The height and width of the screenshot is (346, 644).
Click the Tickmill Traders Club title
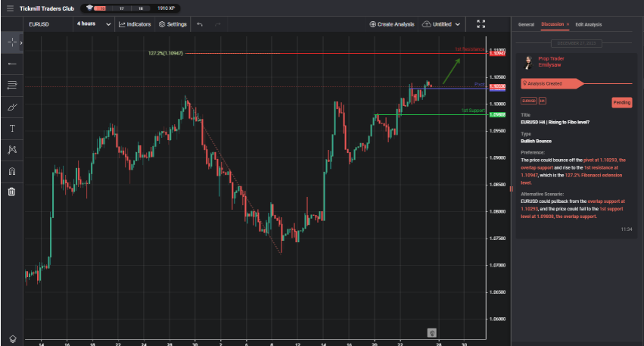pyautogui.click(x=47, y=8)
